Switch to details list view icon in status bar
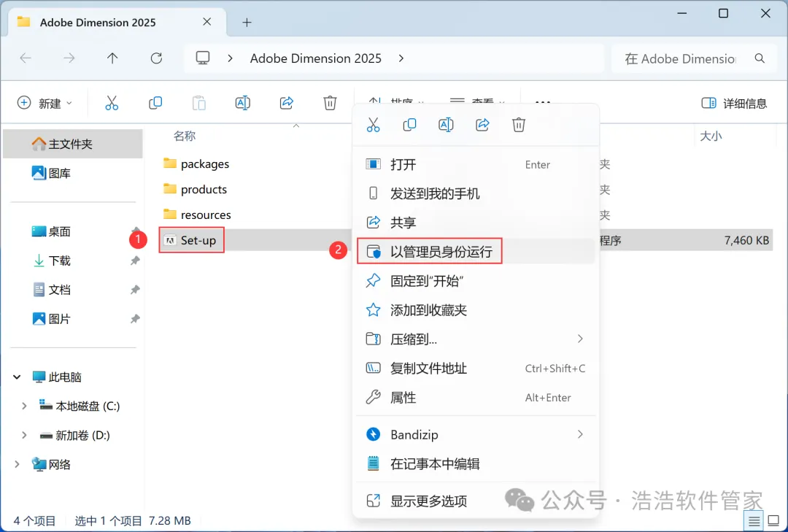788x532 pixels. click(x=753, y=521)
